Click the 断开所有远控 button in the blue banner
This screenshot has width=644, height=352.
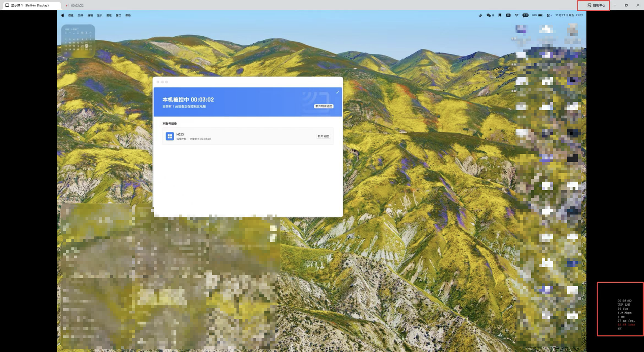pos(324,106)
